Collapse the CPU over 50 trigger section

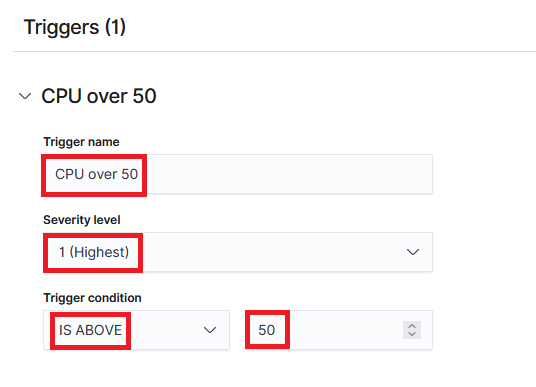pyautogui.click(x=25, y=96)
